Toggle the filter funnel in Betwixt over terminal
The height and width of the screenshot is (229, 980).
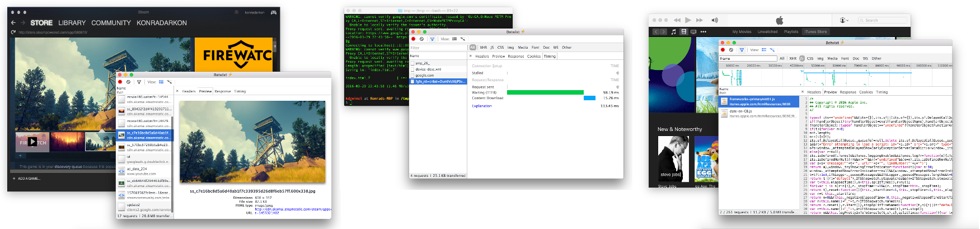point(432,39)
